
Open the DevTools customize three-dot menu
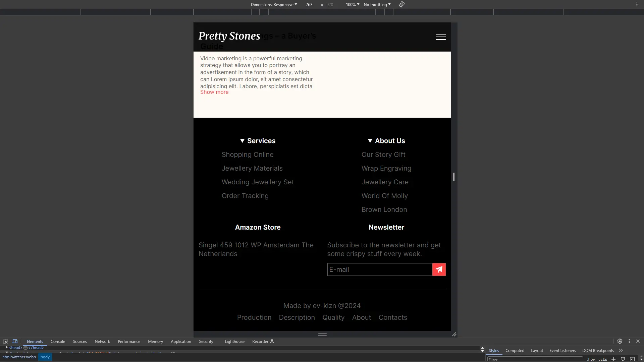point(629,341)
